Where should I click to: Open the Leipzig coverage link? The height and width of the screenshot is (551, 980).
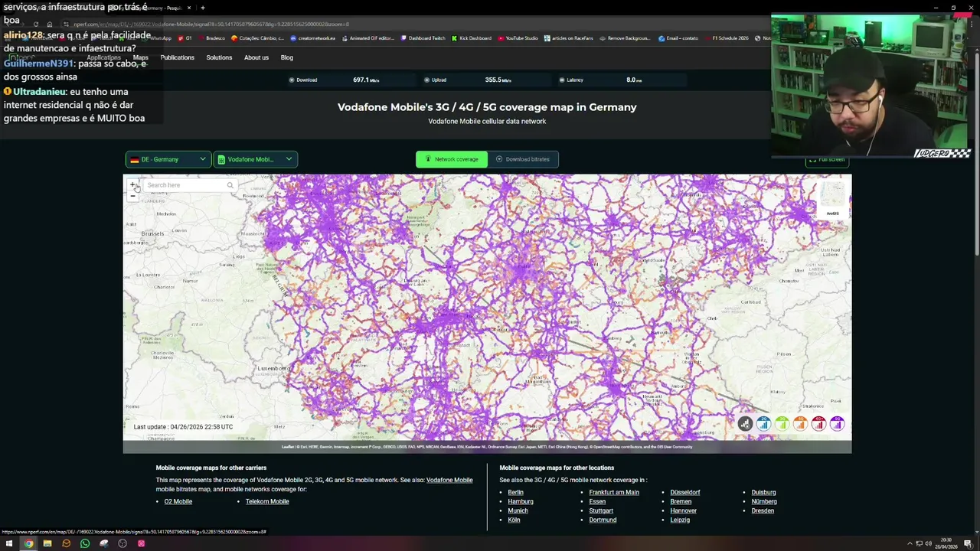click(680, 520)
